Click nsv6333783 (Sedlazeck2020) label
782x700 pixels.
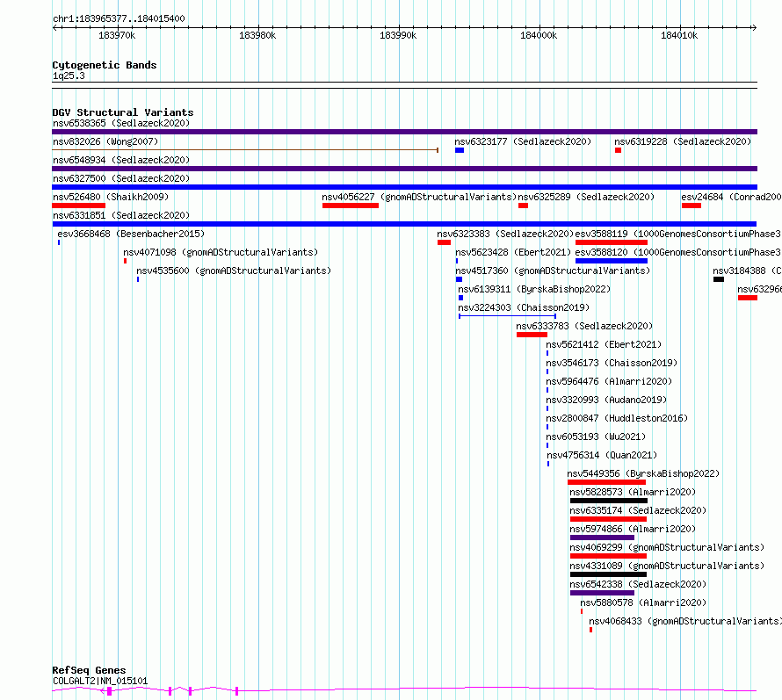[x=584, y=326]
